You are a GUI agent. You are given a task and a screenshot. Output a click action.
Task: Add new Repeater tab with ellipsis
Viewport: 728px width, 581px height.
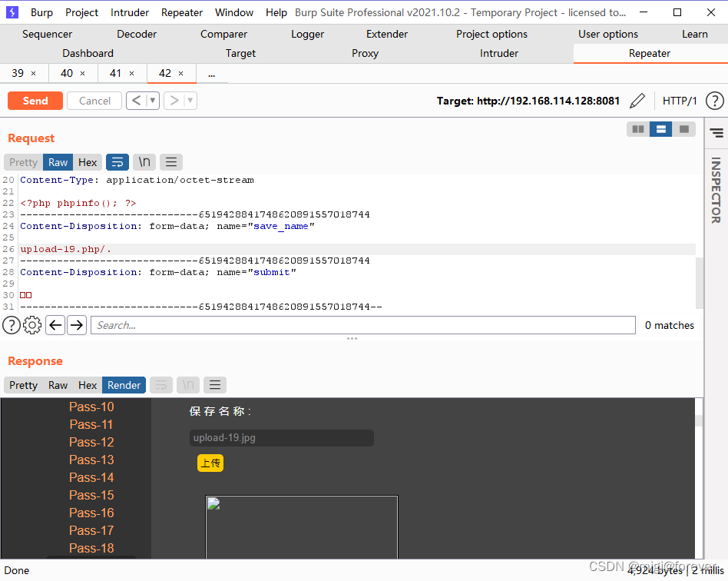click(x=212, y=74)
